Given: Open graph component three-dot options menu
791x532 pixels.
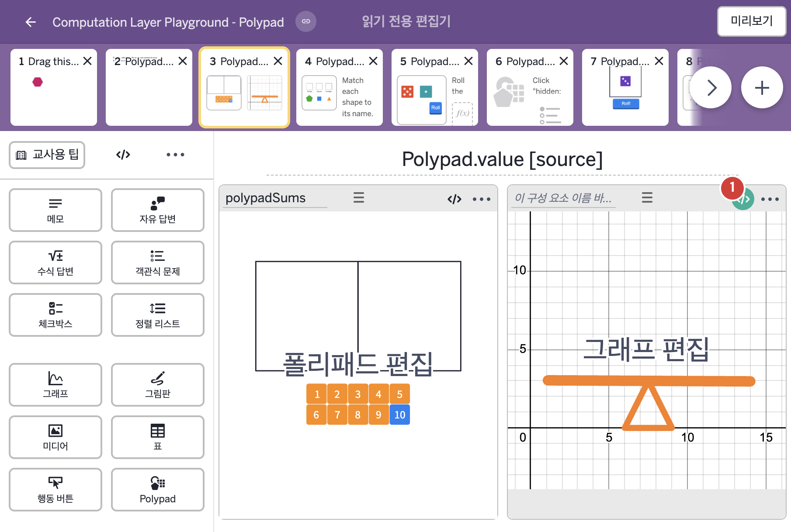Looking at the screenshot, I should coord(770,199).
